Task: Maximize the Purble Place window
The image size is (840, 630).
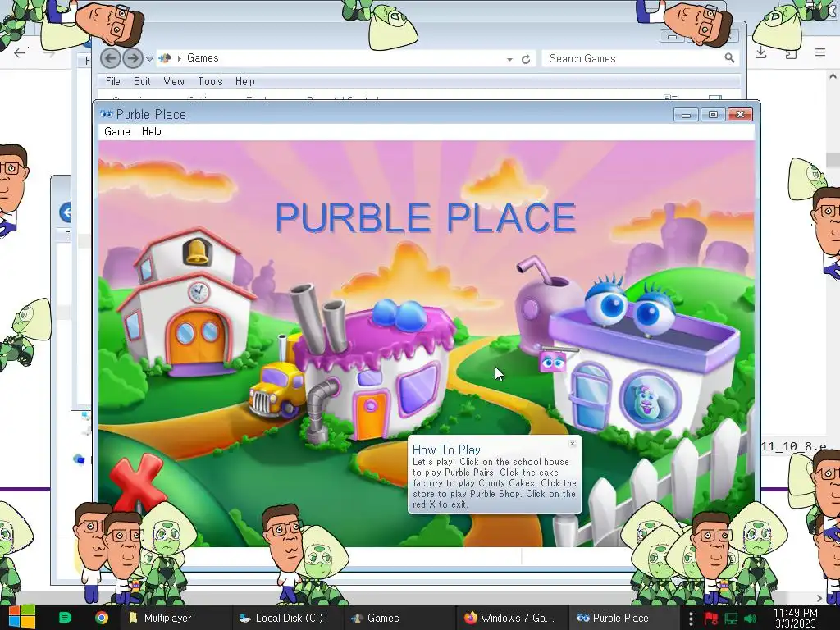Action: pyautogui.click(x=713, y=115)
